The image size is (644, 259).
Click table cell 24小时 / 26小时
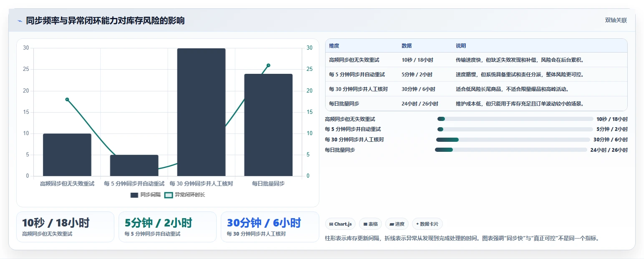420,104
